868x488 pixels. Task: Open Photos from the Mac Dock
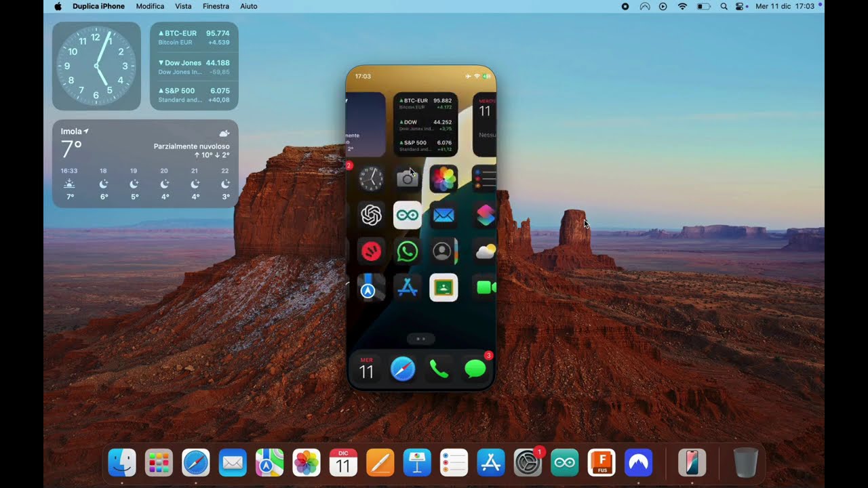pos(307,463)
